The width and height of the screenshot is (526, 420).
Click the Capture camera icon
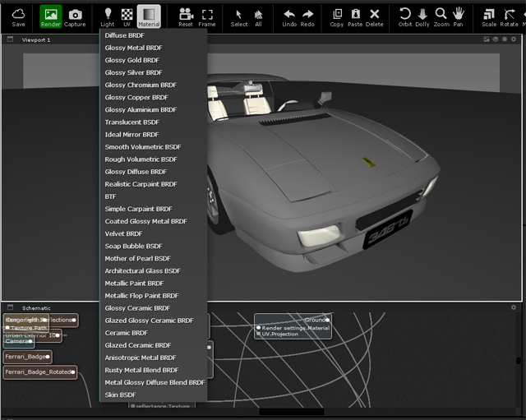(75, 17)
